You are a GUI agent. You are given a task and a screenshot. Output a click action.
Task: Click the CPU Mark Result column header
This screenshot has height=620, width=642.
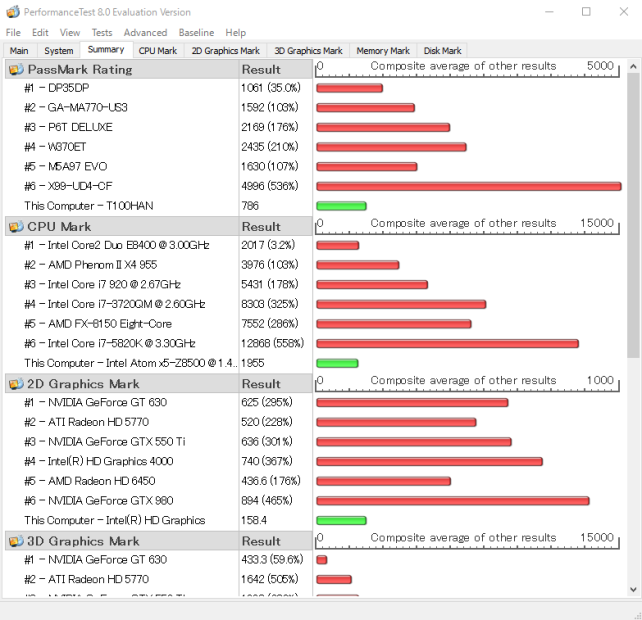(276, 226)
